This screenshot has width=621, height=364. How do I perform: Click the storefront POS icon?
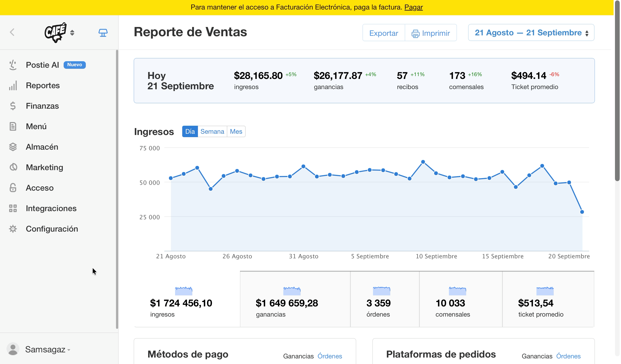[103, 33]
